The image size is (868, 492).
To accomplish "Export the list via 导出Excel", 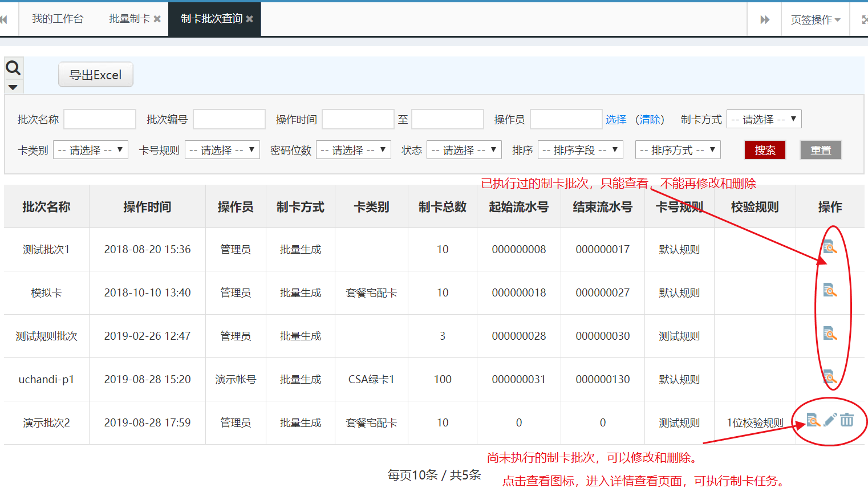I will pos(96,75).
